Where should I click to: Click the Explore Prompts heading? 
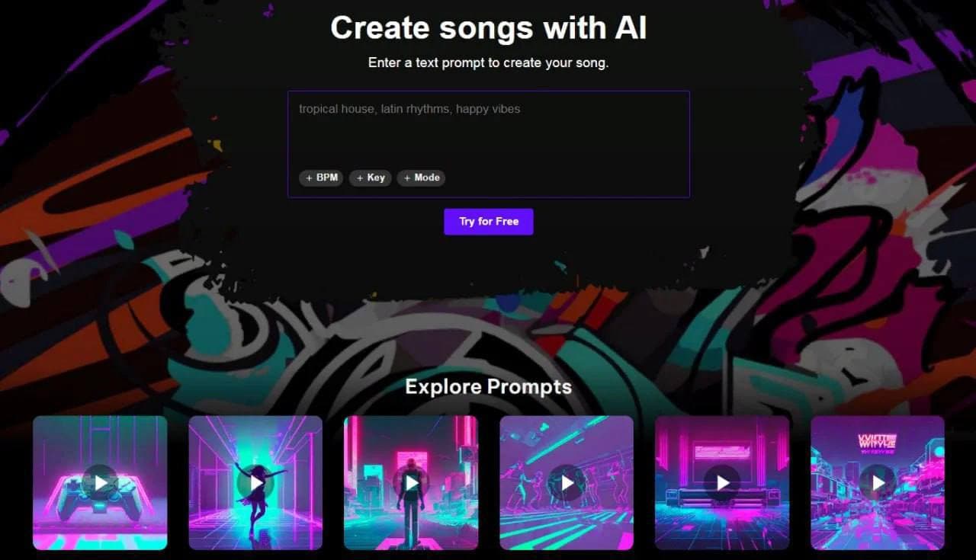[489, 386]
